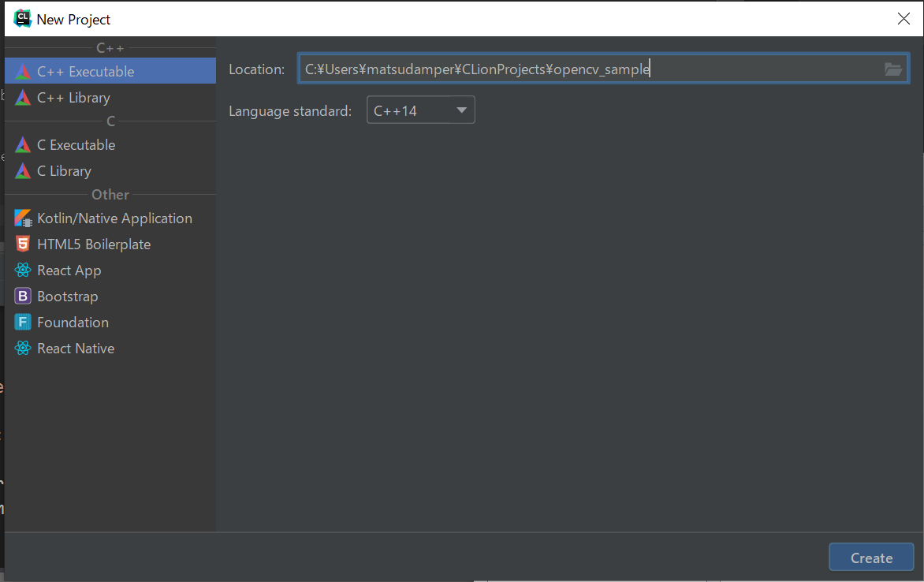Click the Foundation F icon
Image resolution: width=924 pixels, height=582 pixels.
click(22, 322)
